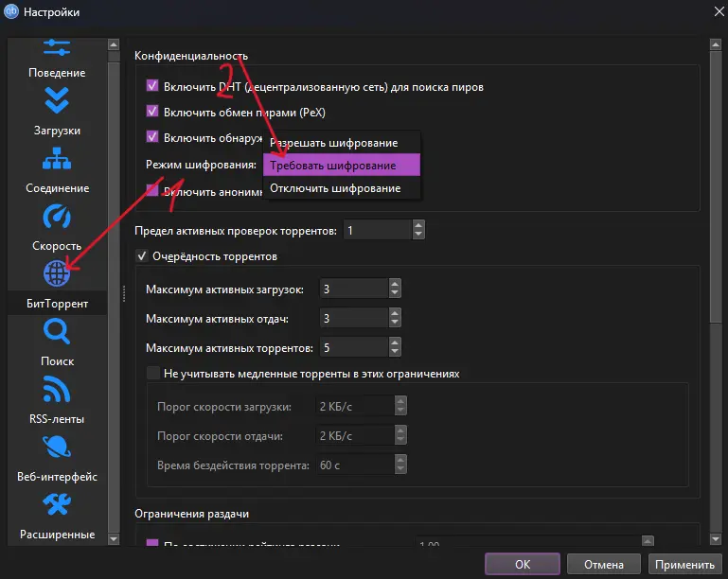Image resolution: width=728 pixels, height=579 pixels.
Task: Open the Downloads (Загрузки) section icon
Action: pos(57,100)
